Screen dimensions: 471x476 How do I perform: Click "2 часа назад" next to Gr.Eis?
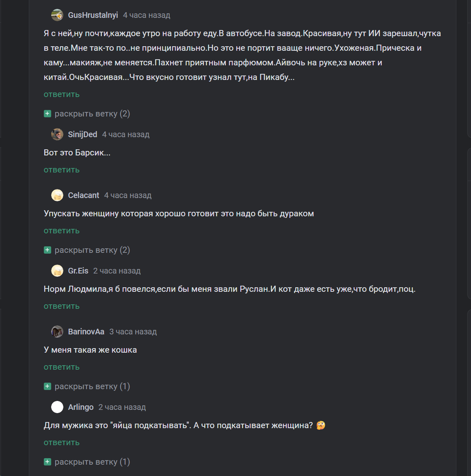[117, 271]
